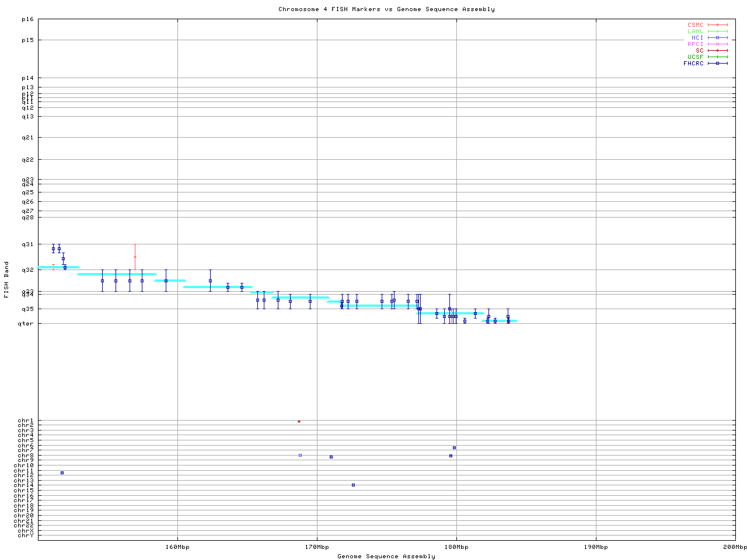The width and height of the screenshot is (747, 560).
Task: Select the black square marker on chr9 row
Action: click(x=331, y=457)
